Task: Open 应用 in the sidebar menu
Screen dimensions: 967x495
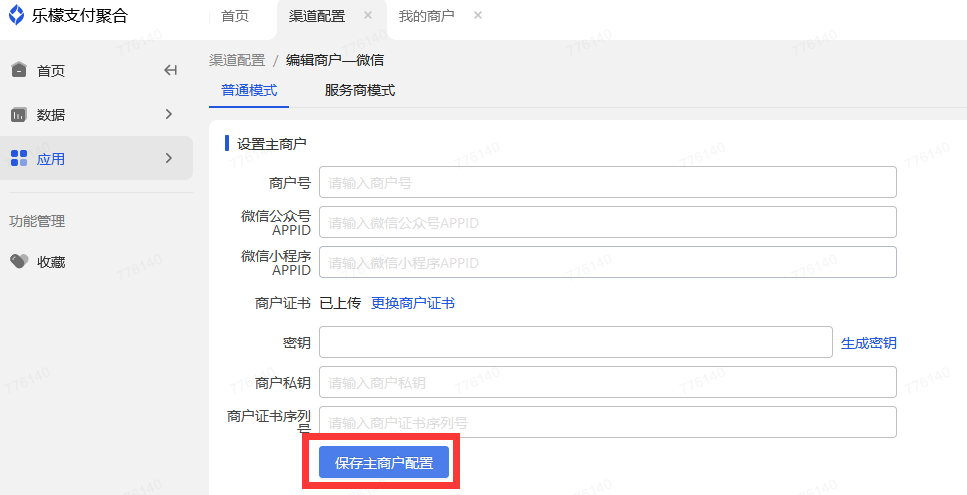Action: (x=96, y=158)
